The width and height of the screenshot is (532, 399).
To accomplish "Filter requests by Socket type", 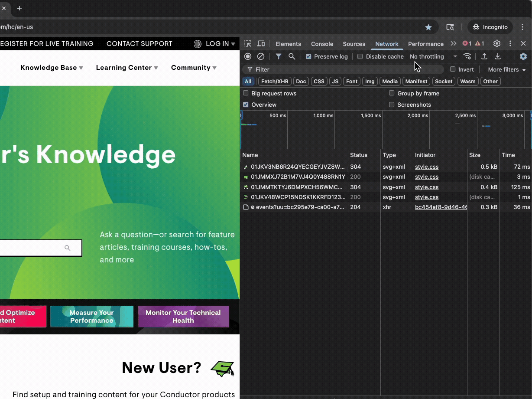I will click(x=444, y=82).
